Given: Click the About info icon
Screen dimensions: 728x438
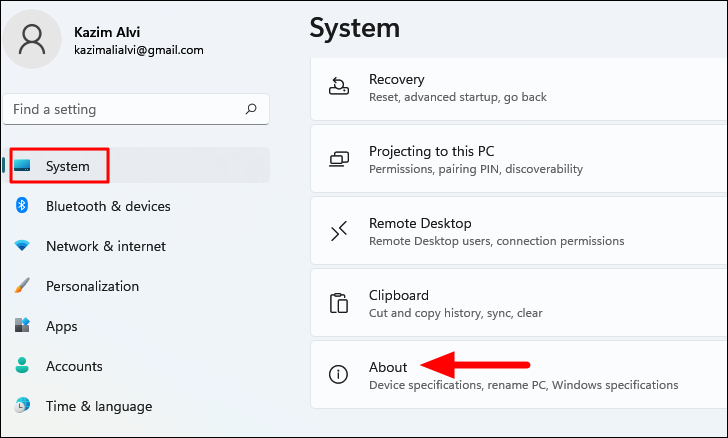Looking at the screenshot, I should point(340,375).
